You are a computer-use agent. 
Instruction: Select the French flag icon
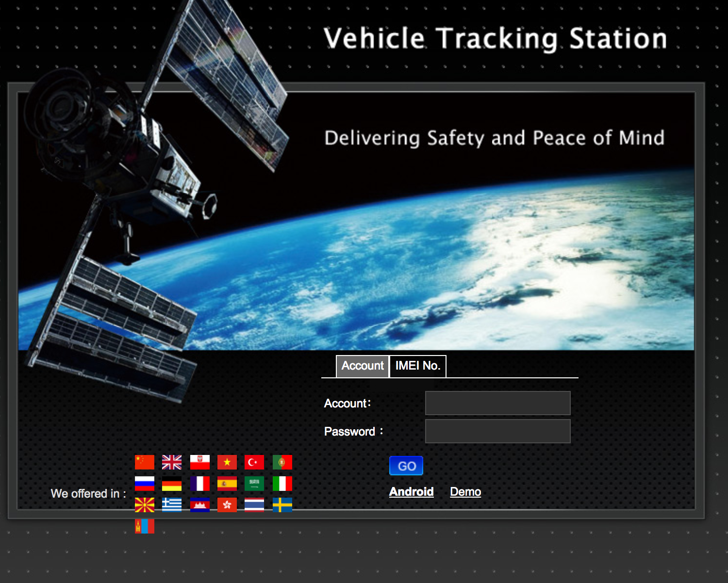click(199, 484)
